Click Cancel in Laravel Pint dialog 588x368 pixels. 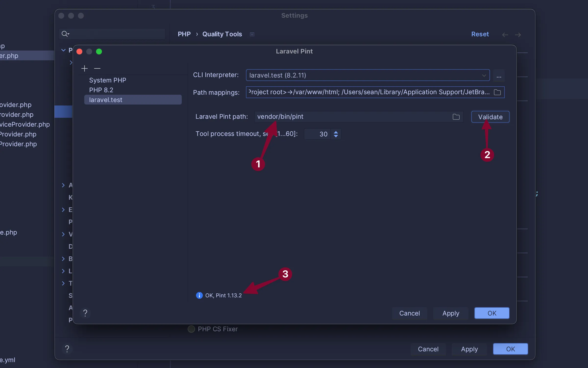[x=409, y=313]
